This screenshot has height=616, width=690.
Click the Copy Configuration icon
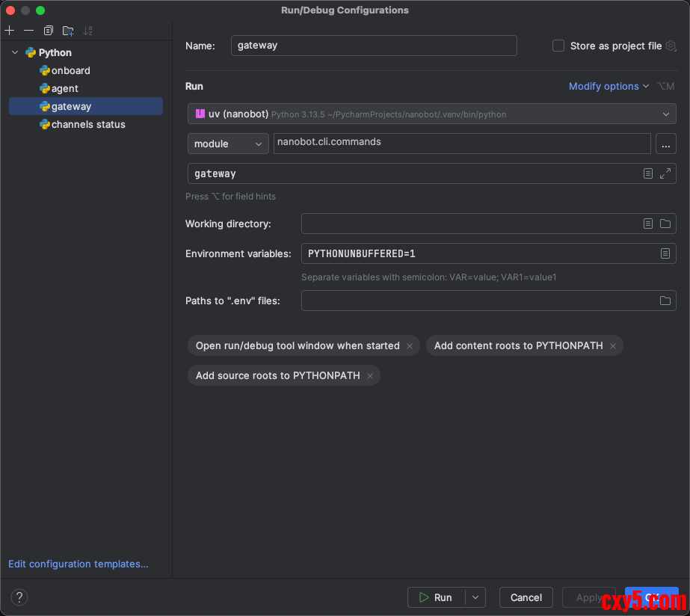pyautogui.click(x=49, y=31)
